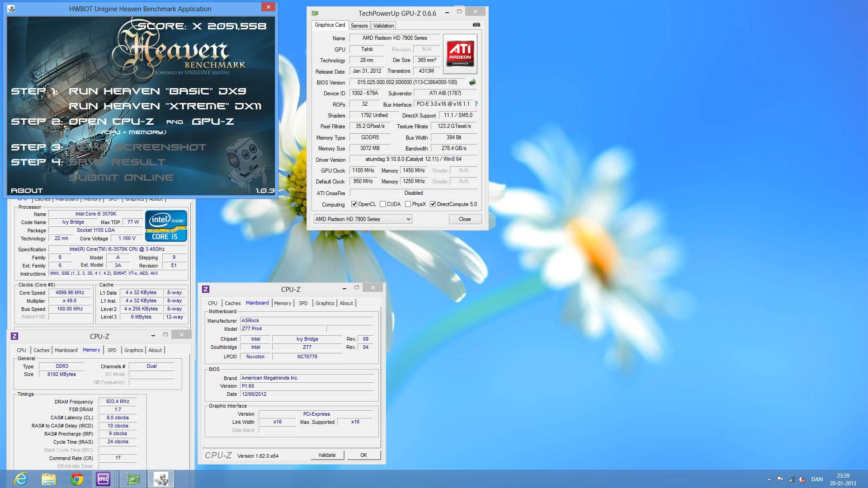Screen dimensions: 868x488
Task: Toggle the CUDA checkbox
Action: (x=383, y=204)
